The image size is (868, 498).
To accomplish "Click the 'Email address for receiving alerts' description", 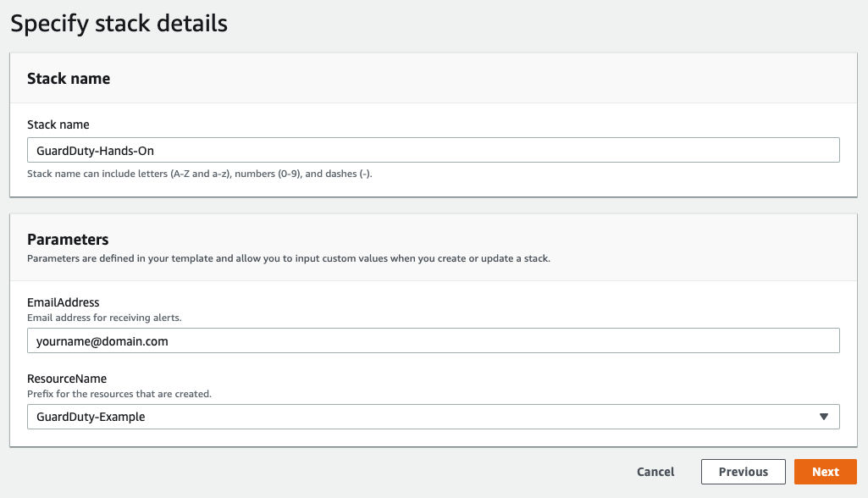I will click(105, 318).
